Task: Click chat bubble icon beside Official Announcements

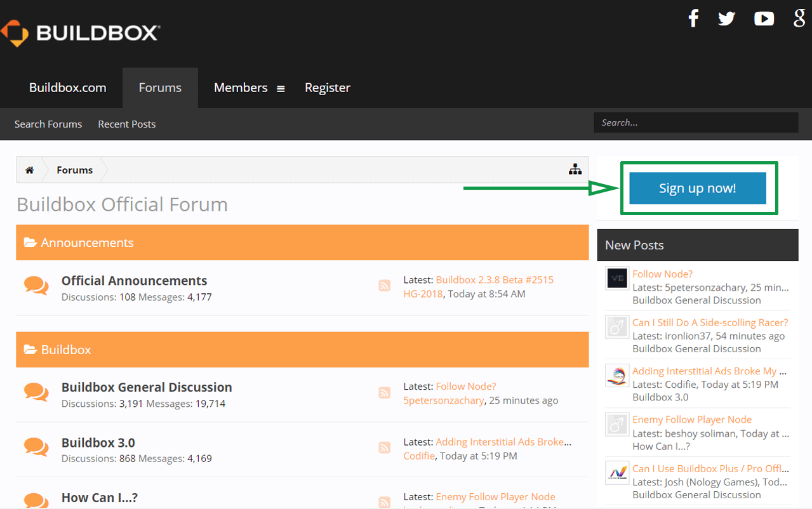Action: click(x=36, y=286)
